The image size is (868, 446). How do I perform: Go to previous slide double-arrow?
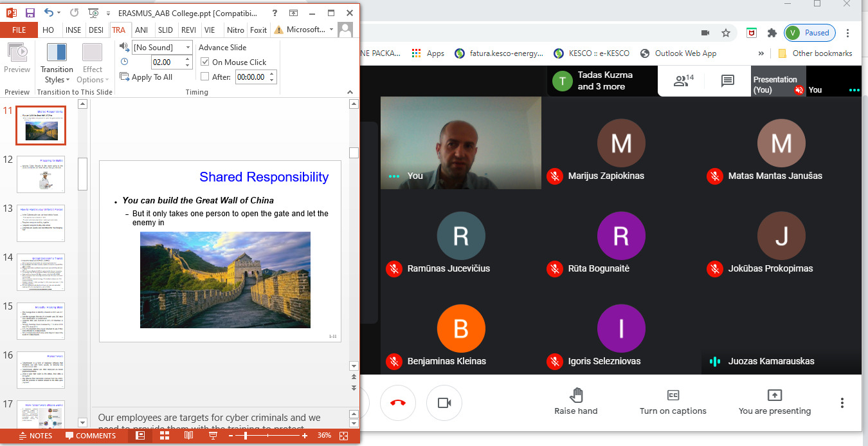[353, 378]
